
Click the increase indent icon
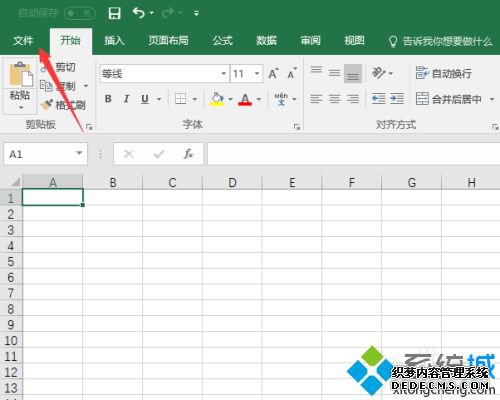397,99
